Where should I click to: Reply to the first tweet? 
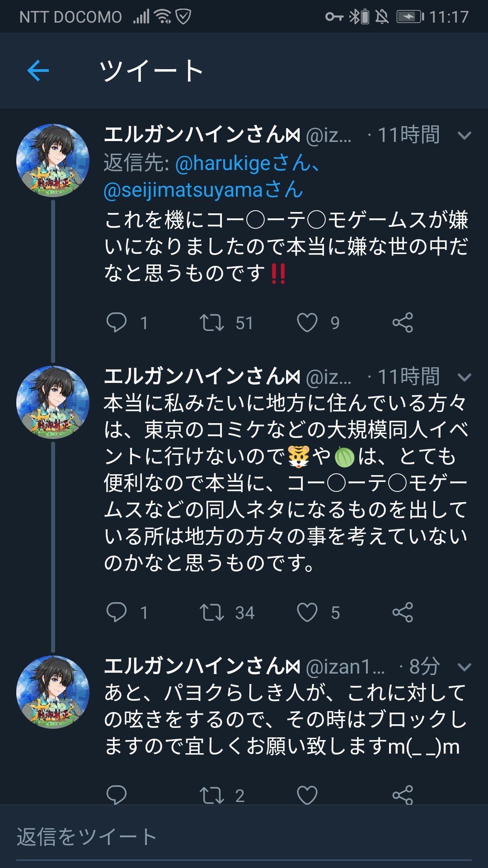click(x=116, y=323)
